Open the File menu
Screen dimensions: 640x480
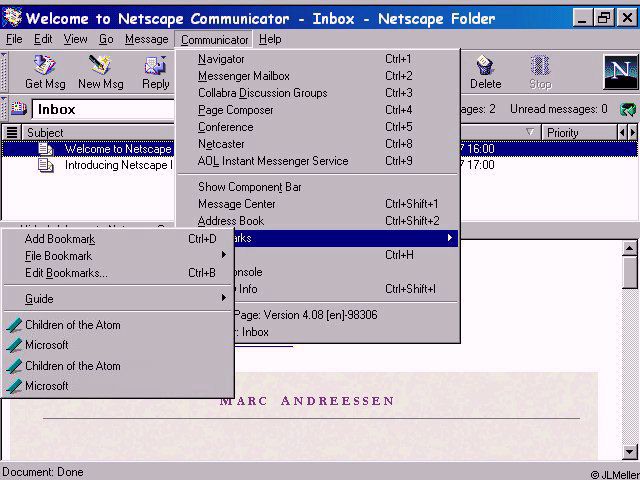click(14, 39)
